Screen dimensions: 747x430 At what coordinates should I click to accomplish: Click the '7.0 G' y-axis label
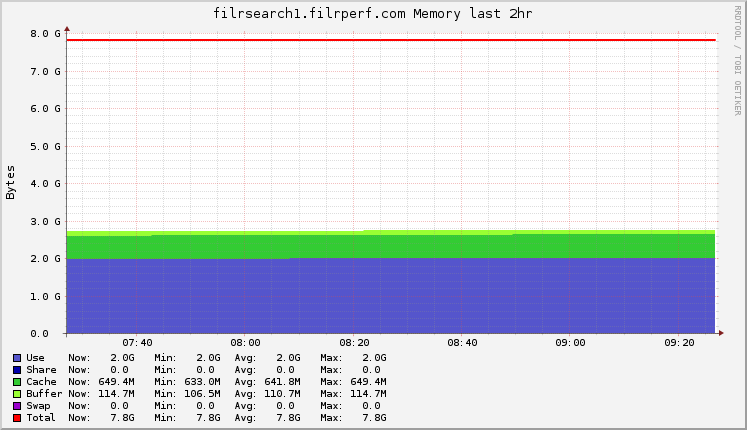point(46,71)
